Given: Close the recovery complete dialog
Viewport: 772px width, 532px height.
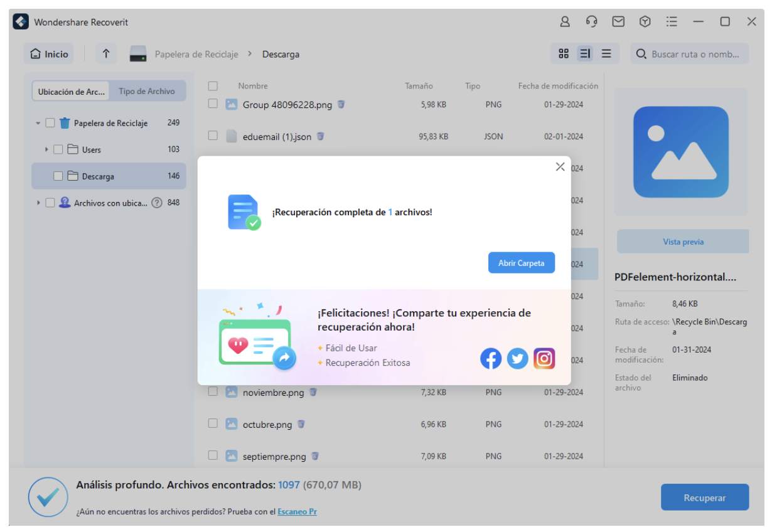Looking at the screenshot, I should (x=560, y=167).
